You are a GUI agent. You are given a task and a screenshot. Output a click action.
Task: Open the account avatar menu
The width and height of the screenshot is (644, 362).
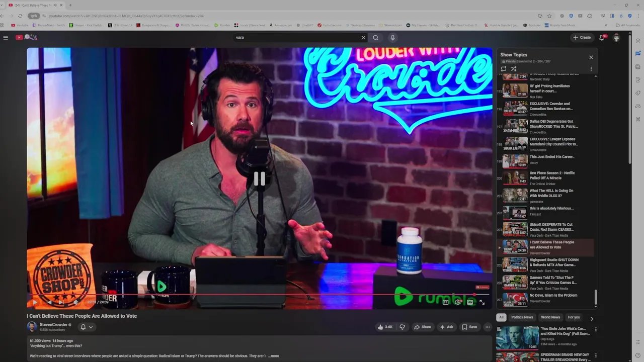616,37
